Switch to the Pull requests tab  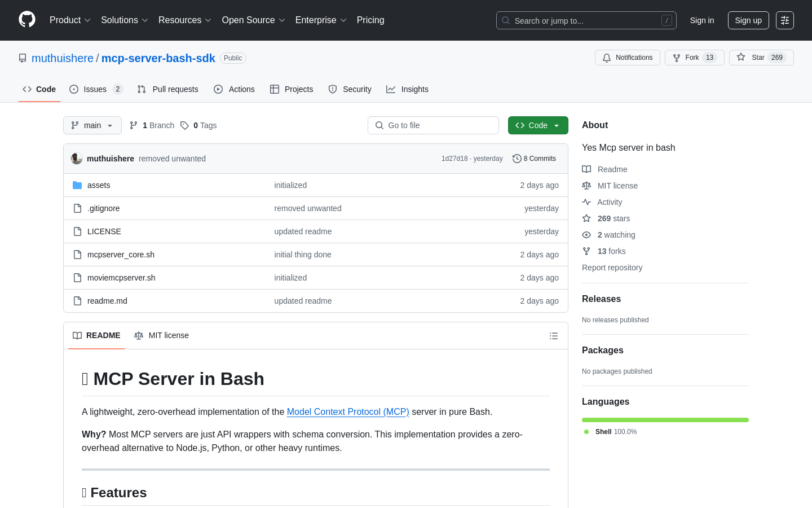[x=168, y=89]
